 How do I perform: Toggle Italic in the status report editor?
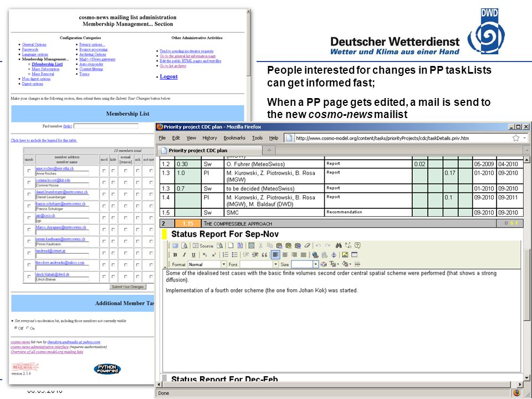[184, 255]
